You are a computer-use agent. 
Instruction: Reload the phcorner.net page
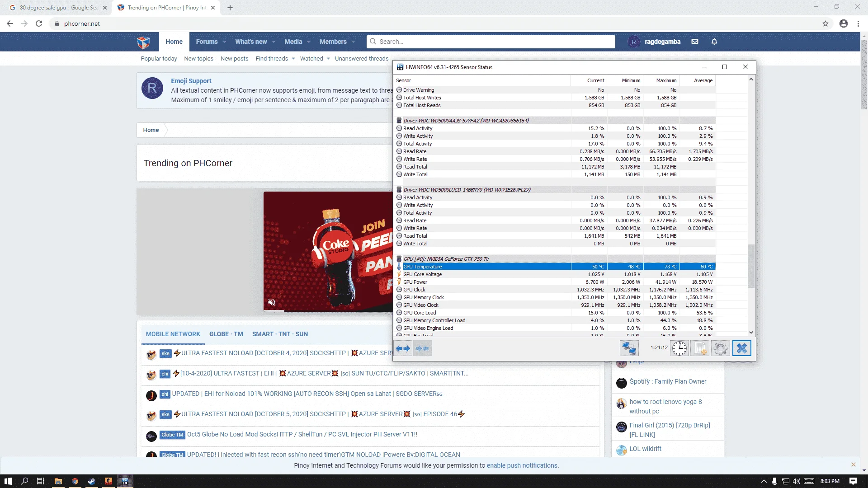tap(39, 23)
